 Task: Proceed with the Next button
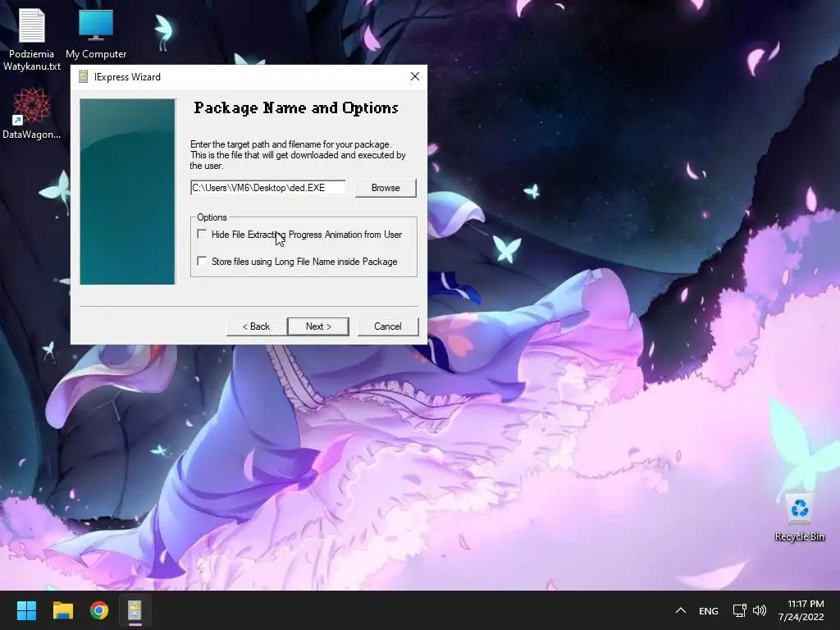click(x=318, y=326)
